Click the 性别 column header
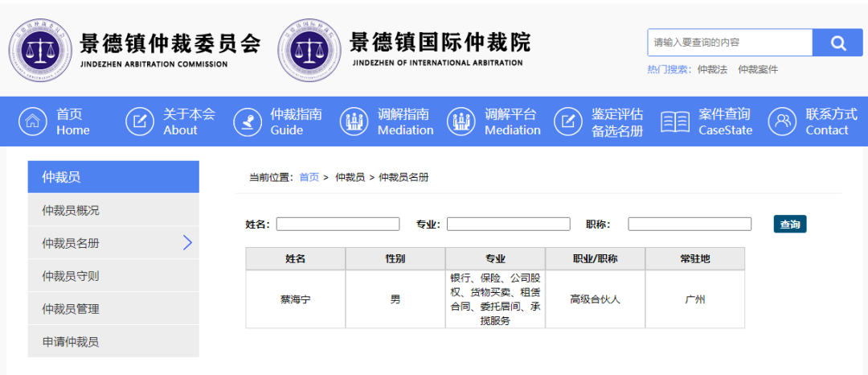The image size is (868, 375). click(x=395, y=258)
